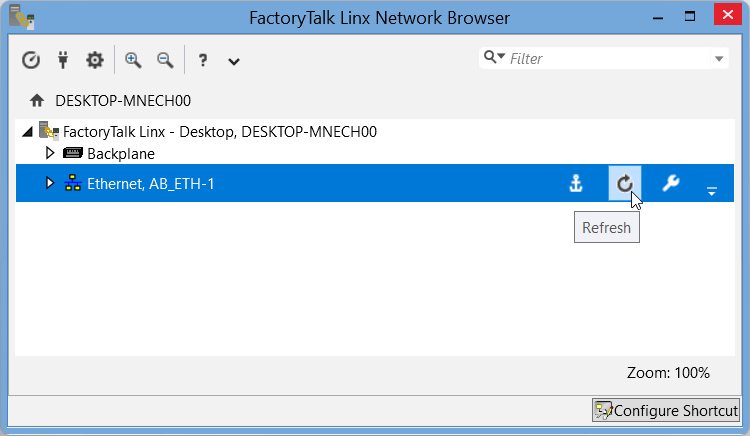Image resolution: width=750 pixels, height=436 pixels.
Task: Click the wrench icon on the Ethernet row
Action: (x=672, y=183)
